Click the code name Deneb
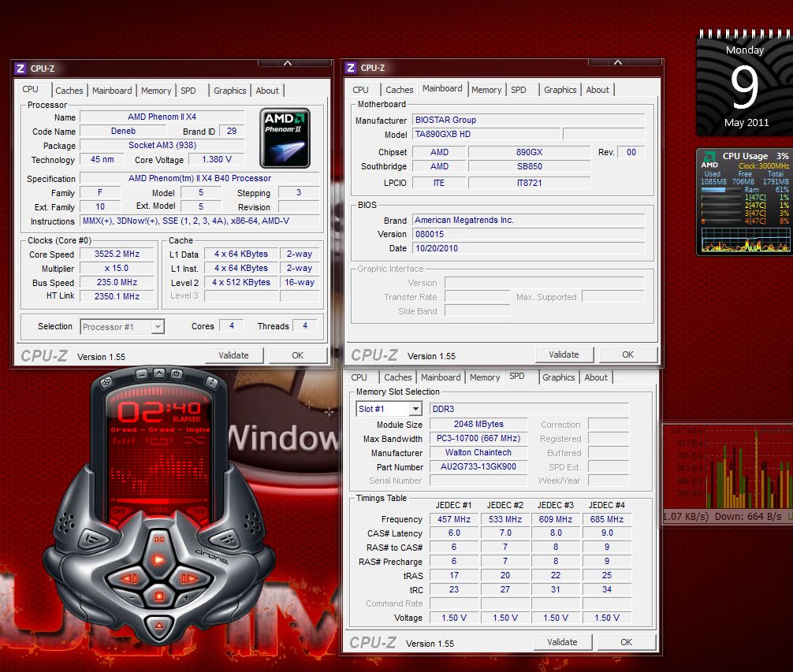This screenshot has width=793, height=672. coord(124,132)
